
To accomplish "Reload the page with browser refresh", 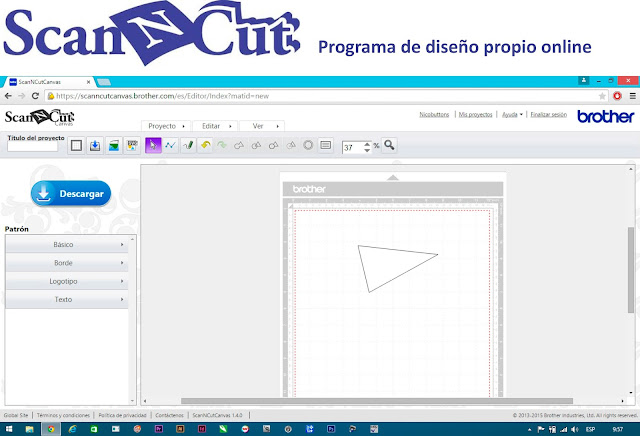I will pyautogui.click(x=36, y=96).
